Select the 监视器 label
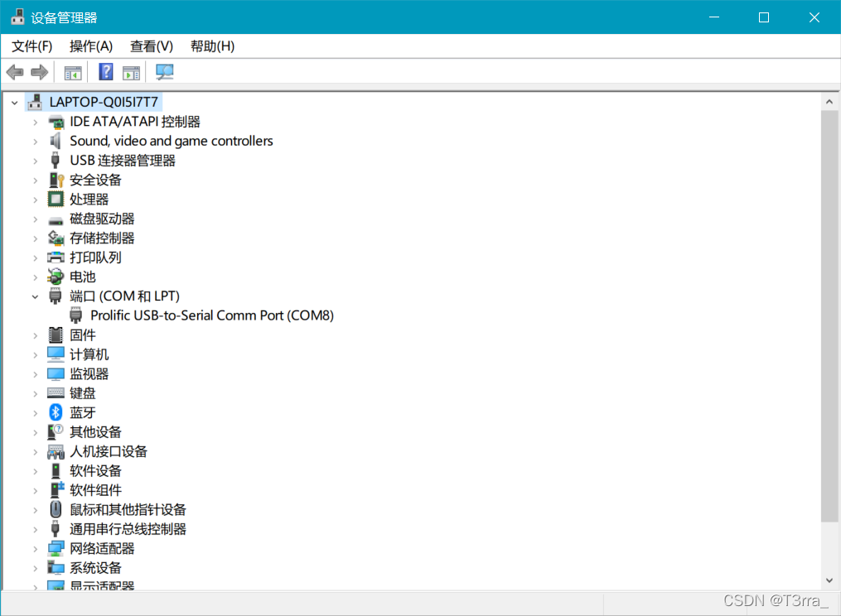 pos(89,373)
